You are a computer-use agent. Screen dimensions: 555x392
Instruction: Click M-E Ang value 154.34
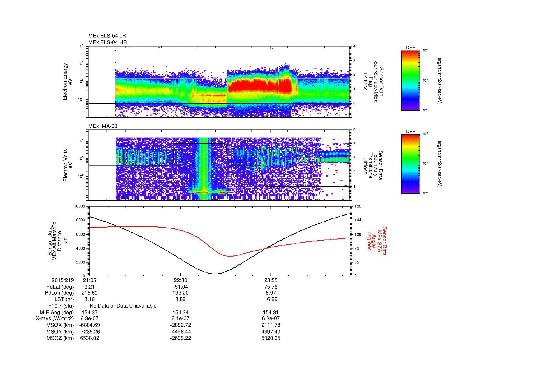pos(180,312)
